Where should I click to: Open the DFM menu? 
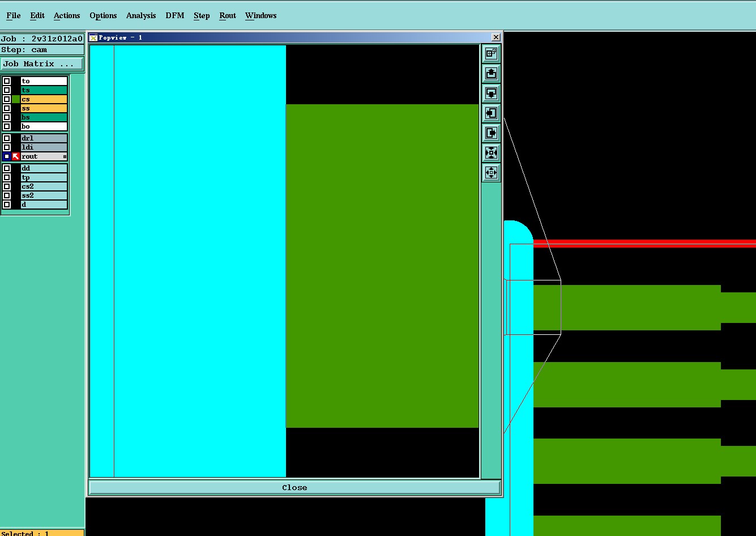[175, 15]
